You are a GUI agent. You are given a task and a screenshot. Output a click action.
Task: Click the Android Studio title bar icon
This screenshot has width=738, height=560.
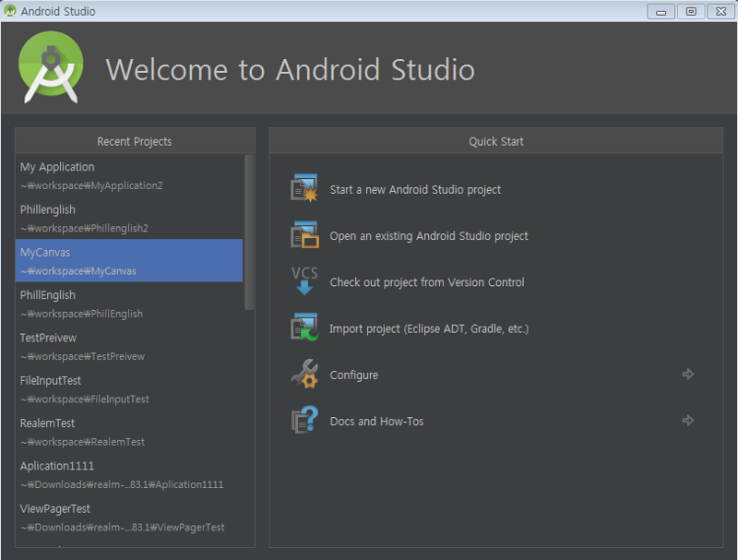(9, 10)
